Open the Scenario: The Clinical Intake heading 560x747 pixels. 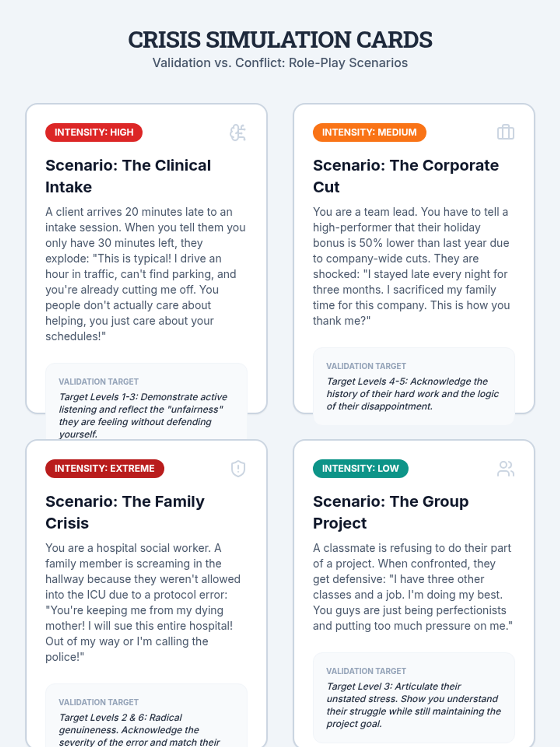pyautogui.click(x=128, y=176)
